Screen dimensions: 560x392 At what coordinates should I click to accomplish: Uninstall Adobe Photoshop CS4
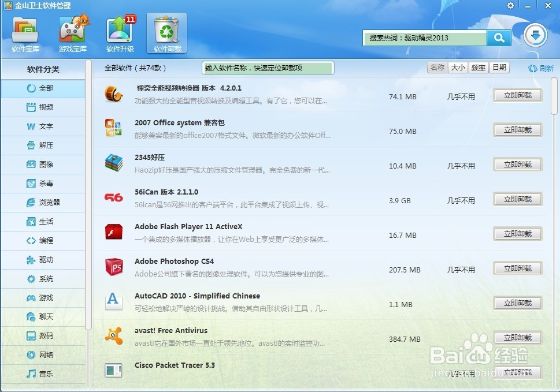pyautogui.click(x=517, y=268)
